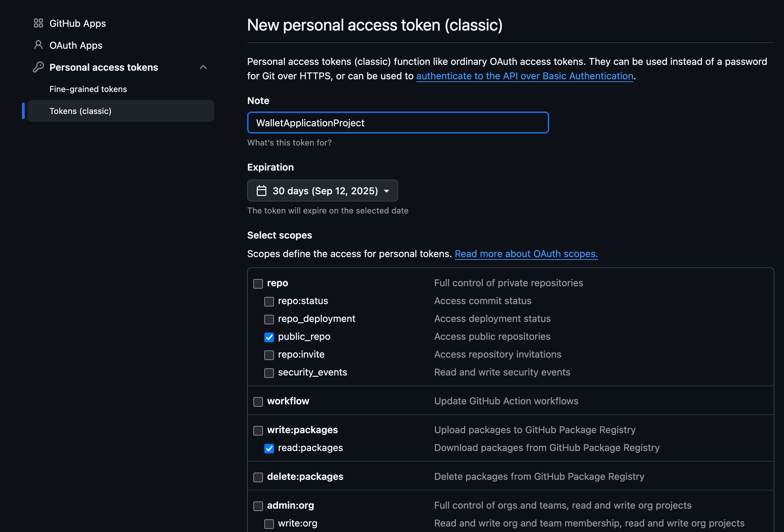Screen dimensions: 784x532
Task: Tick the security_events checkbox
Action: coord(269,373)
